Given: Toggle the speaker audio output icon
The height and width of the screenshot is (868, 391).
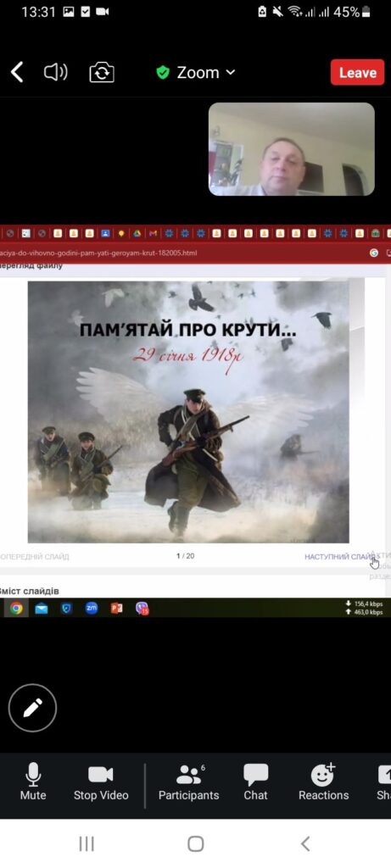Looking at the screenshot, I should 55,73.
